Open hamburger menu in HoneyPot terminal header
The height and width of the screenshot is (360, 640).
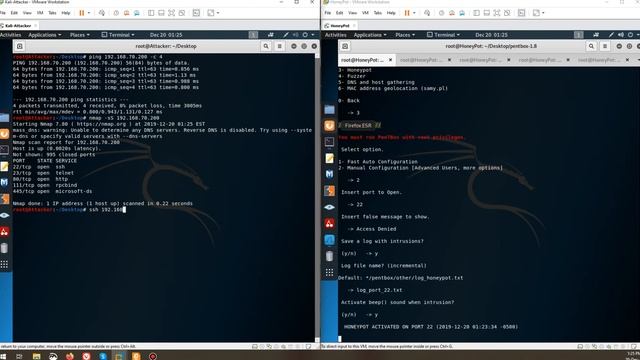(605, 46)
